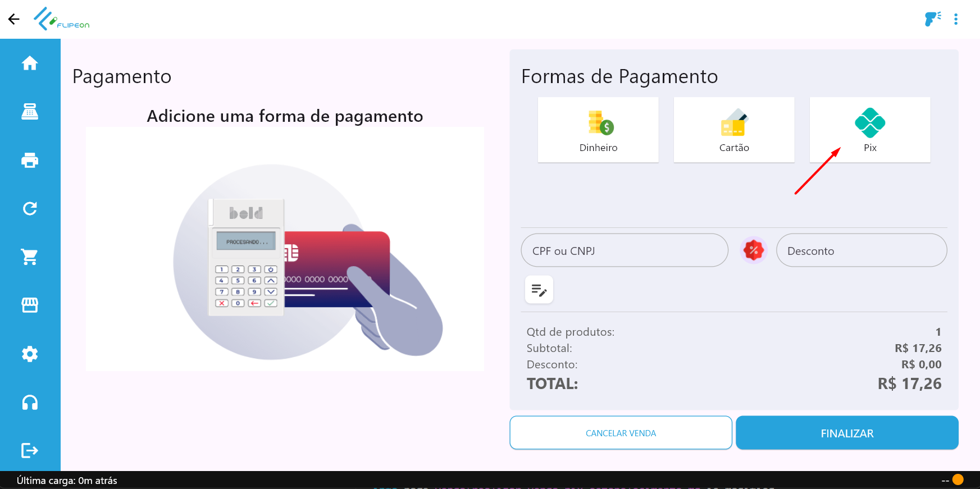Click the logout icon in sidebar
The height and width of the screenshot is (489, 980).
30,450
